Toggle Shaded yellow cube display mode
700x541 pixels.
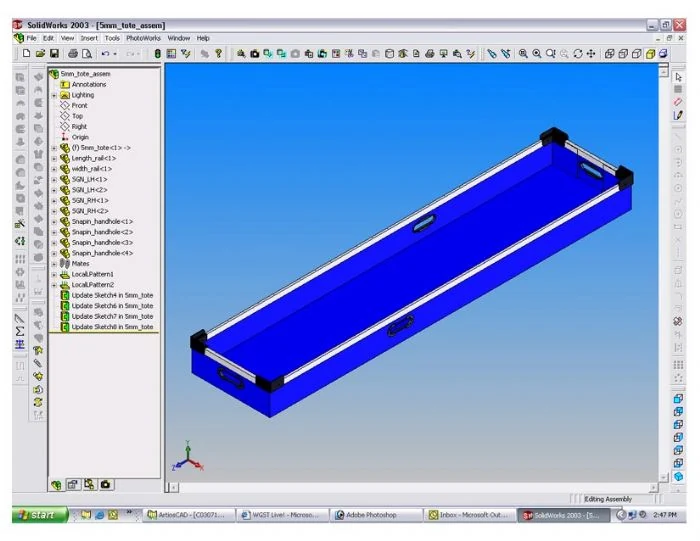pos(650,54)
